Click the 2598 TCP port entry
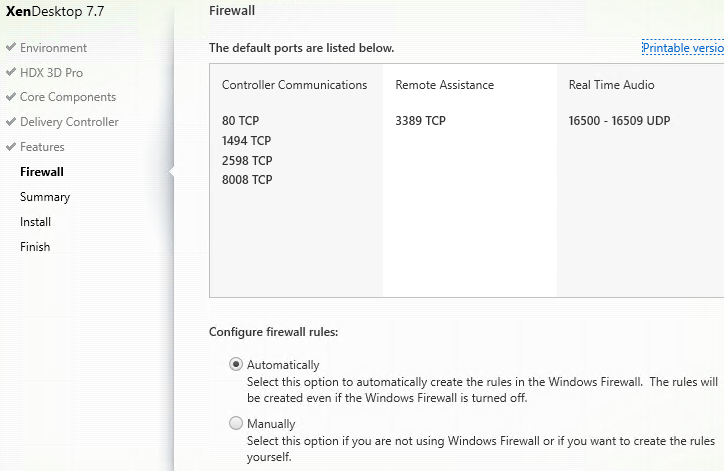This screenshot has height=471, width=724. tap(247, 161)
